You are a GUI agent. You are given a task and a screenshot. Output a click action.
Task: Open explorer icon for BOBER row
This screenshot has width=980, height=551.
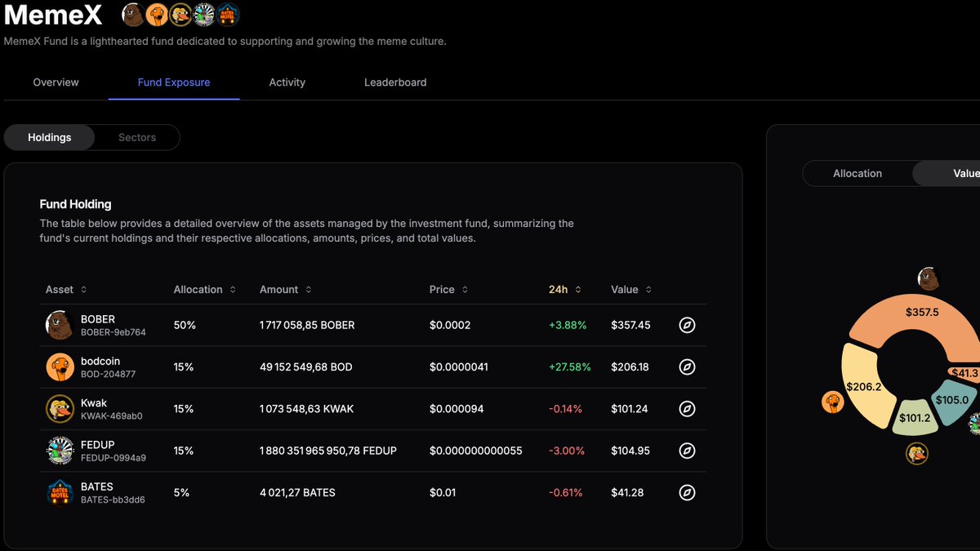[688, 325]
